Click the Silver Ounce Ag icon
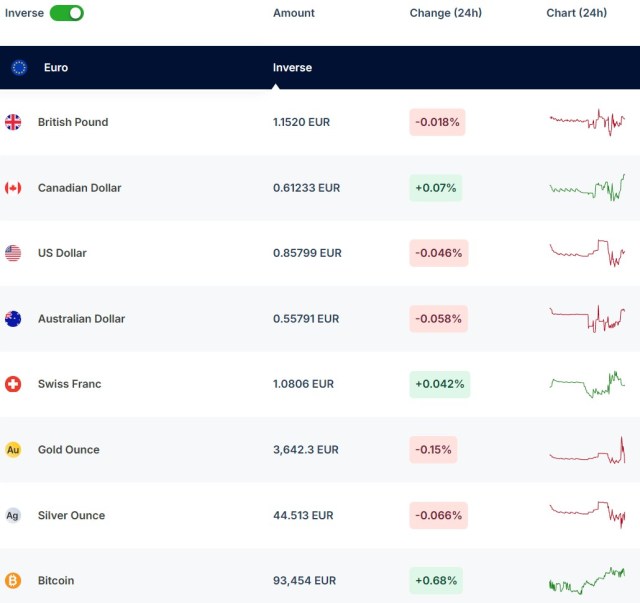Viewport: 640px width, 603px height. [13, 515]
